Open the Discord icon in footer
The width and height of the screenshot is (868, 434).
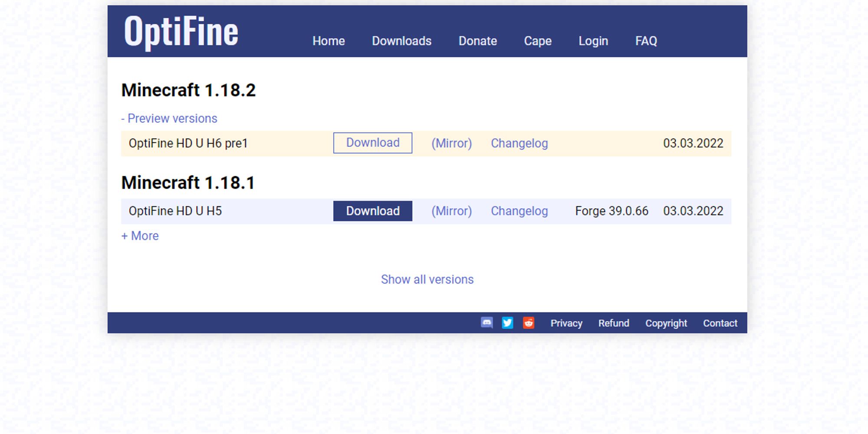coord(487,323)
